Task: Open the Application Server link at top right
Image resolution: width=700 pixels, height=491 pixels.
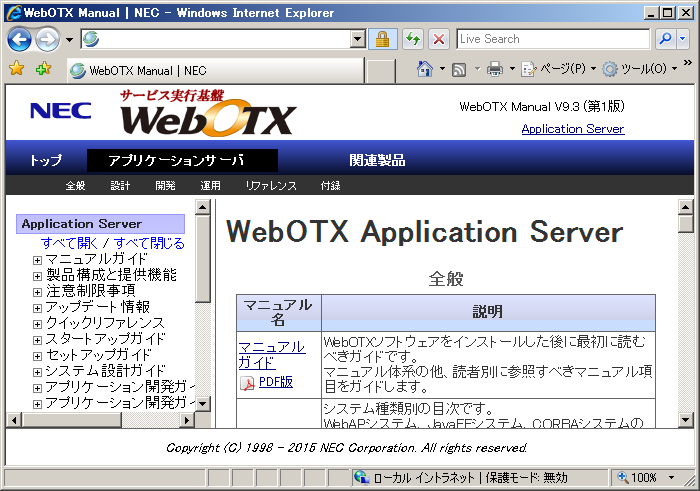Action: [x=572, y=129]
